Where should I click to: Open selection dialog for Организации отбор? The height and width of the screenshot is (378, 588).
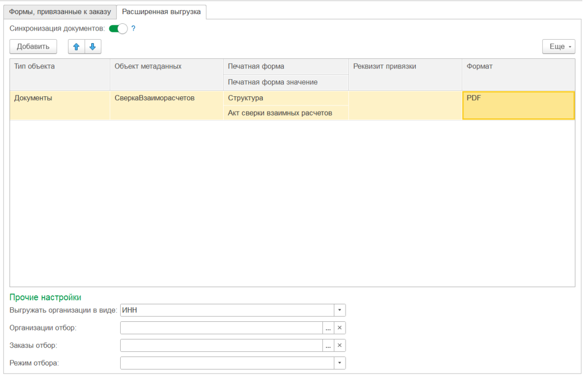pos(328,328)
